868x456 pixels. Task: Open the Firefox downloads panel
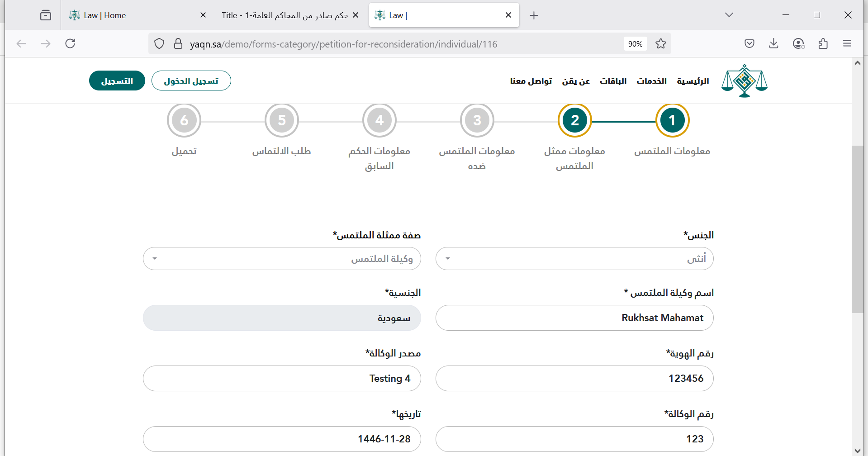pyautogui.click(x=773, y=44)
